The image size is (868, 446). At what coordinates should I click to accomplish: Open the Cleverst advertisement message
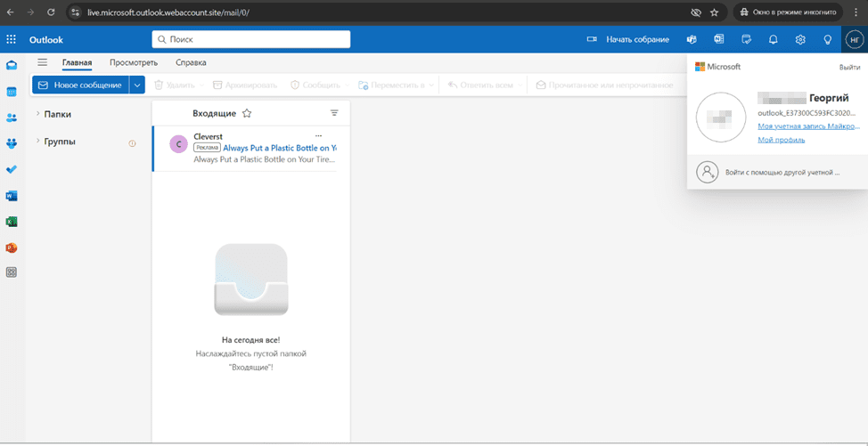[250, 148]
